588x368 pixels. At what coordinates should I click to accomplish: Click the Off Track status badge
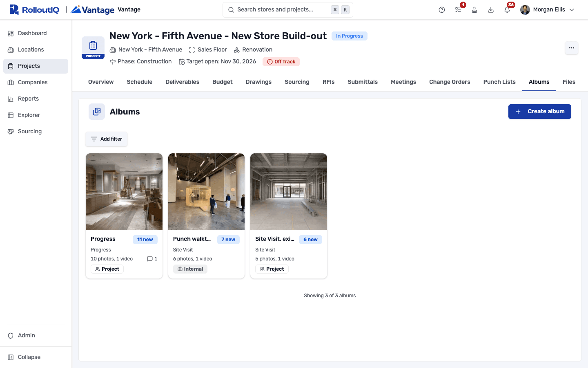[x=281, y=62]
